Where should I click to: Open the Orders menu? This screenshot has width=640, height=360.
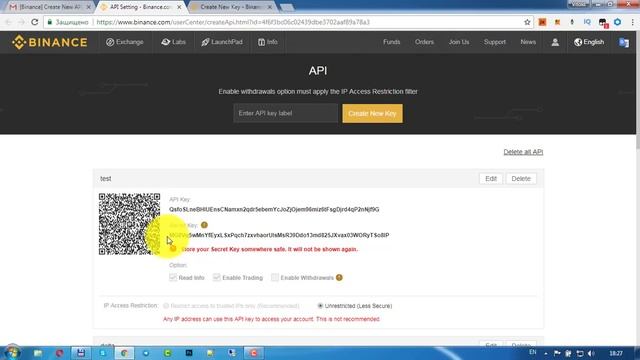tap(424, 42)
